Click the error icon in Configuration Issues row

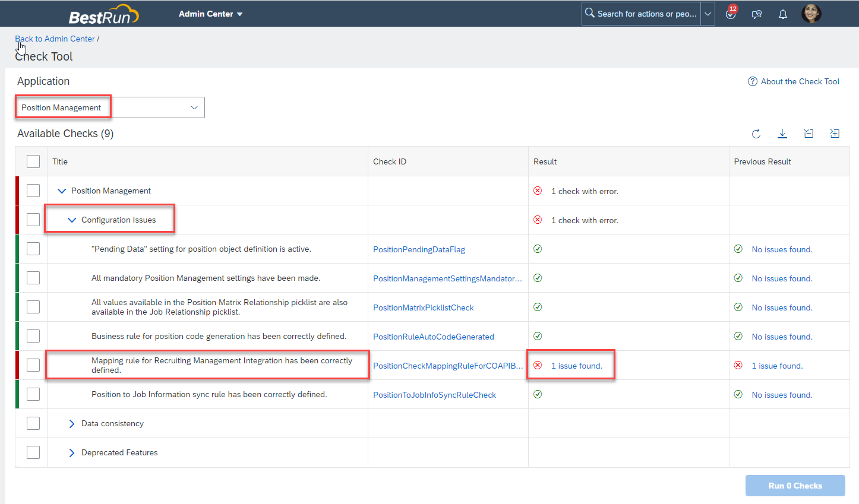pos(538,220)
